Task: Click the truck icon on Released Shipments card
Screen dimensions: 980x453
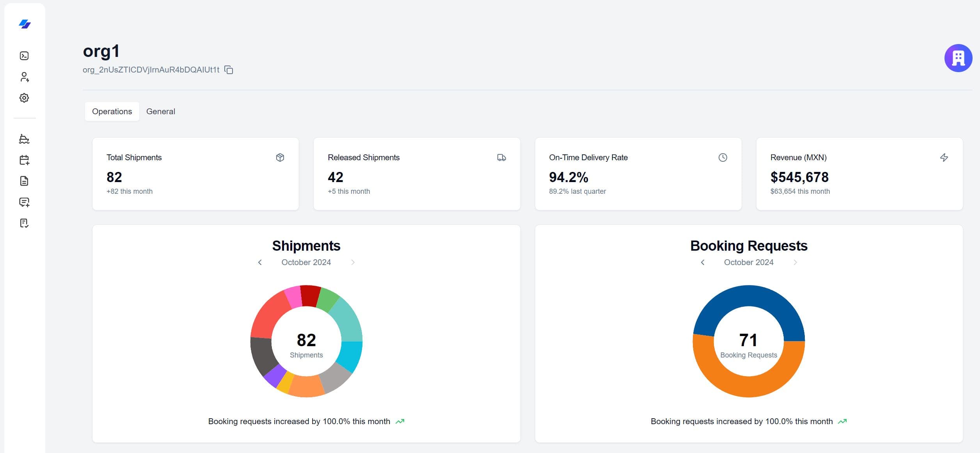Action: 502,157
